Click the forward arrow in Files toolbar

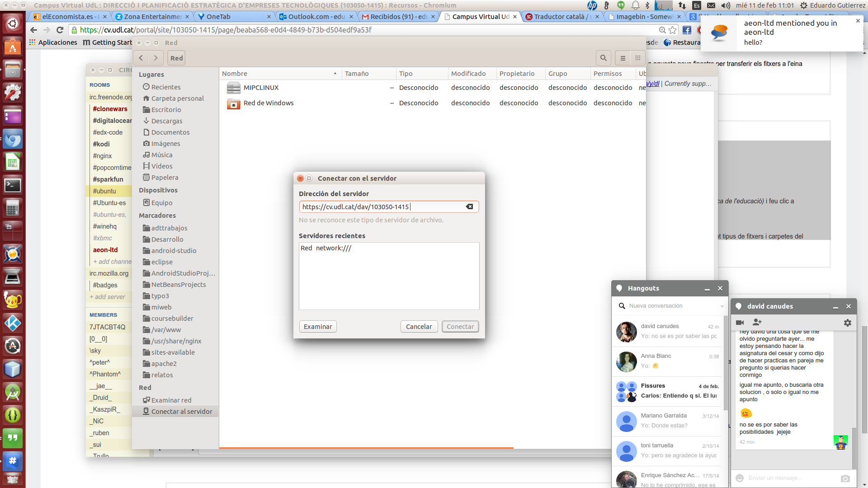coord(156,58)
